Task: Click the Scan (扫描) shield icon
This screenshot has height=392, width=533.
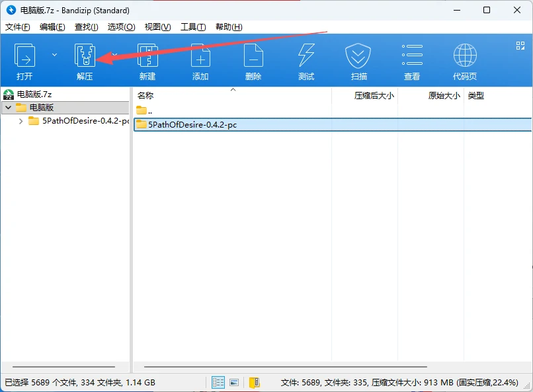Action: 358,56
